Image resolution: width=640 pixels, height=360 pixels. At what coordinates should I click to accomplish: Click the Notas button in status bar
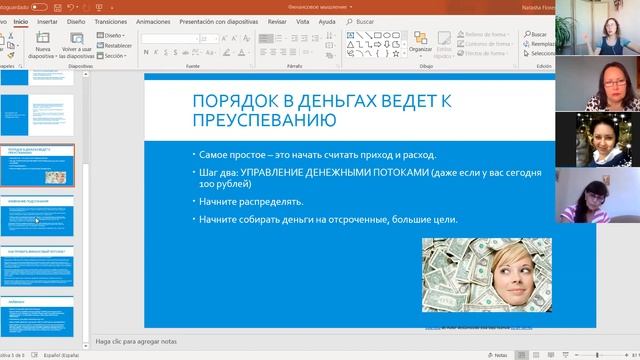click(x=498, y=355)
